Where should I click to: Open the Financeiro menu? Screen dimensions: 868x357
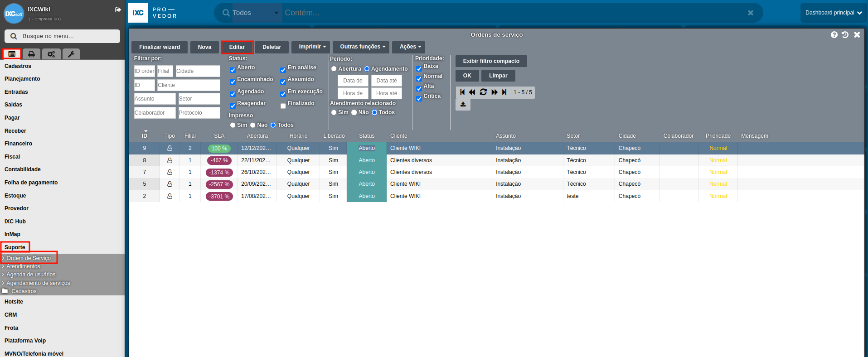(x=18, y=144)
